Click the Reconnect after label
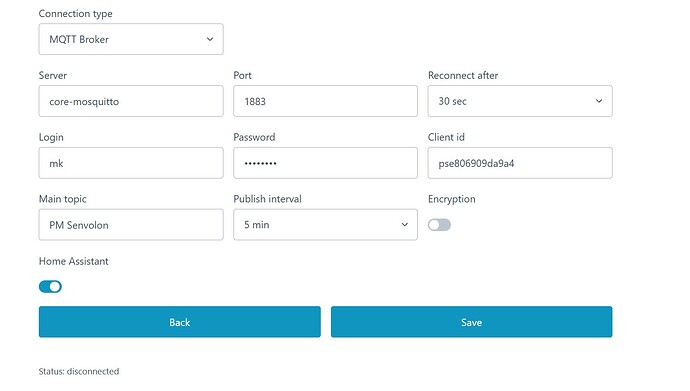Viewport: 690px width, 391px height. tap(463, 76)
